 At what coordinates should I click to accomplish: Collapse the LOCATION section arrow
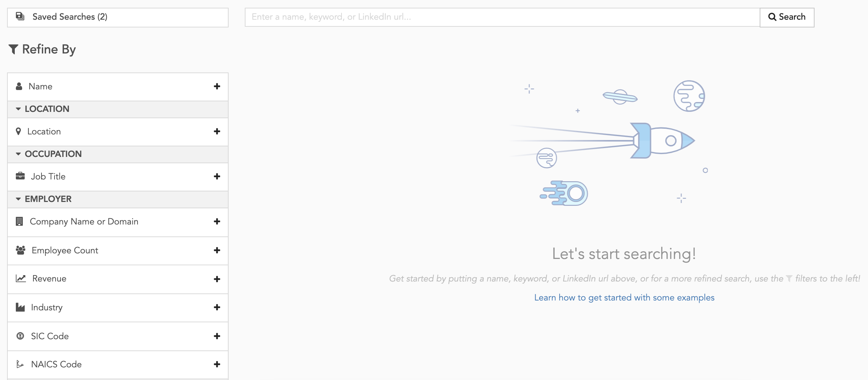point(18,109)
